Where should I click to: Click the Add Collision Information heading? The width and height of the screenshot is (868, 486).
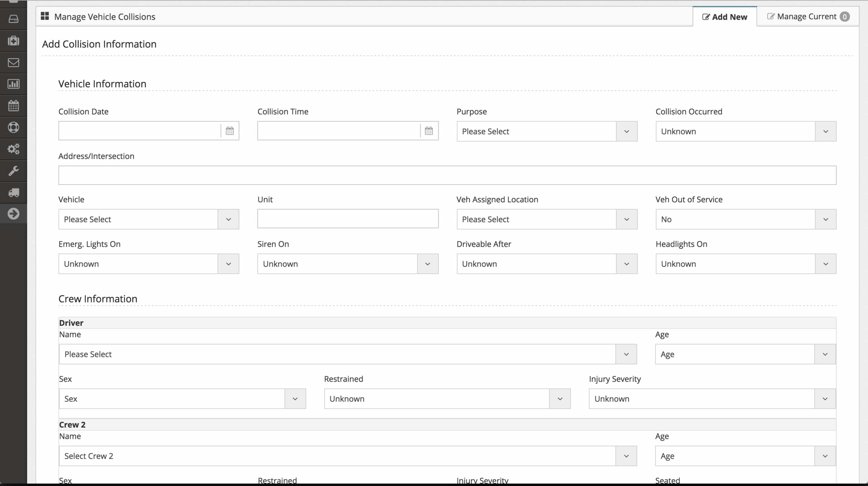(x=99, y=44)
